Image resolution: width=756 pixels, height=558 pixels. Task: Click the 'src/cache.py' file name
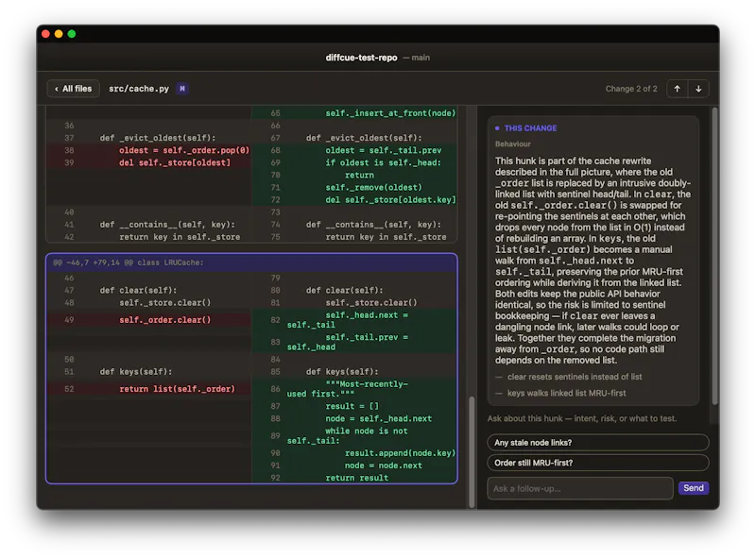point(139,89)
